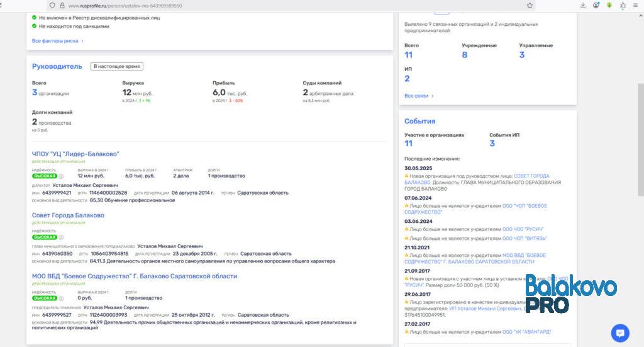Click info icon beside ВЫСОКАЯ for Совет Города Балаково
This screenshot has height=347, width=644.
point(61,237)
